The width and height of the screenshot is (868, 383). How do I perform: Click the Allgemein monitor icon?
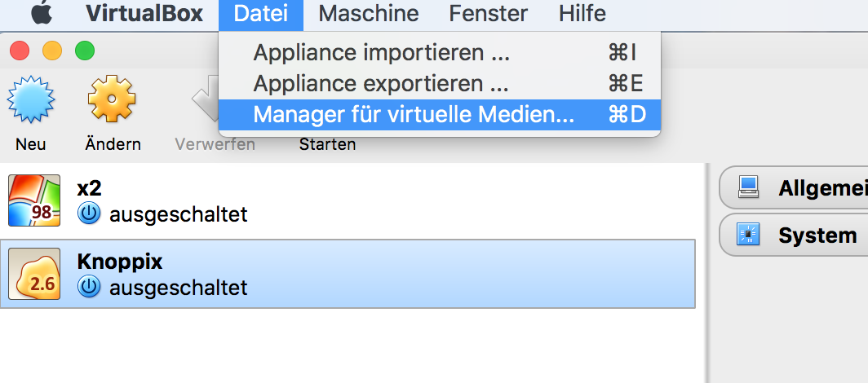click(748, 188)
